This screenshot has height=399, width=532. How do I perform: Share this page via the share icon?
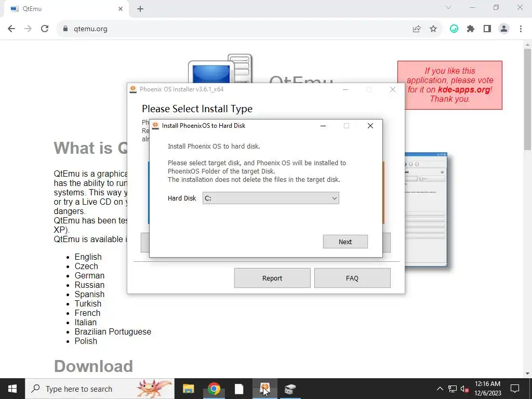coord(417,29)
